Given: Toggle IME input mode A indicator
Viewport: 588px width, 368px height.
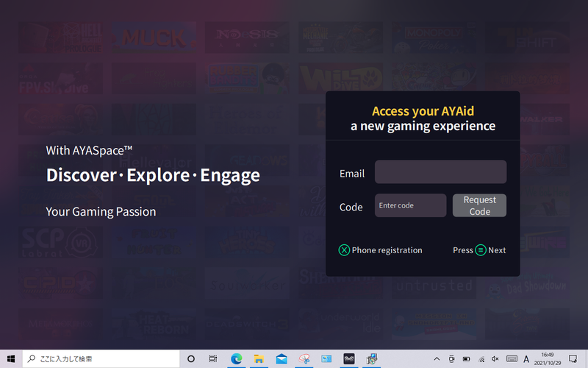Looking at the screenshot, I should point(526,359).
